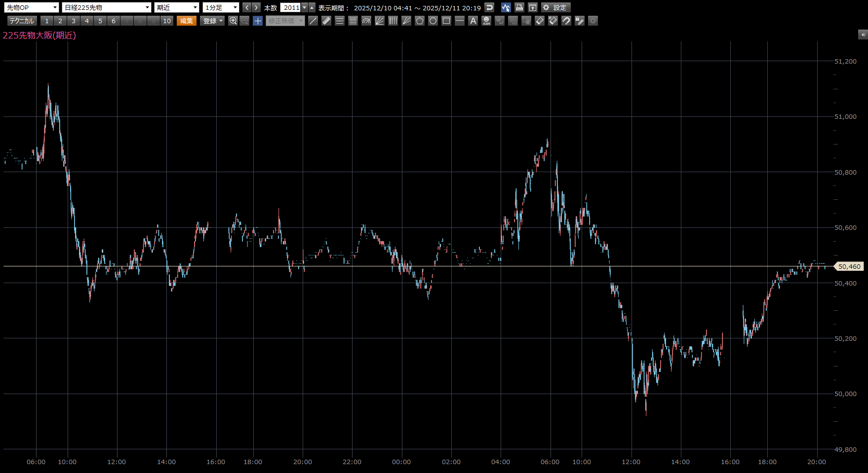The image size is (868, 473).
Task: Click the 50,460 current price marker
Action: pyautogui.click(x=849, y=266)
